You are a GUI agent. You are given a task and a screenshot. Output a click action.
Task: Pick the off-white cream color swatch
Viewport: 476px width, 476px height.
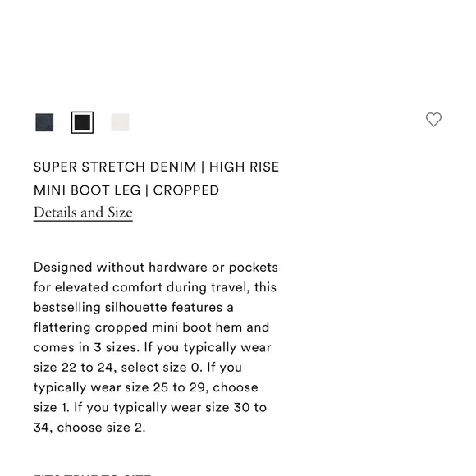coord(120,122)
